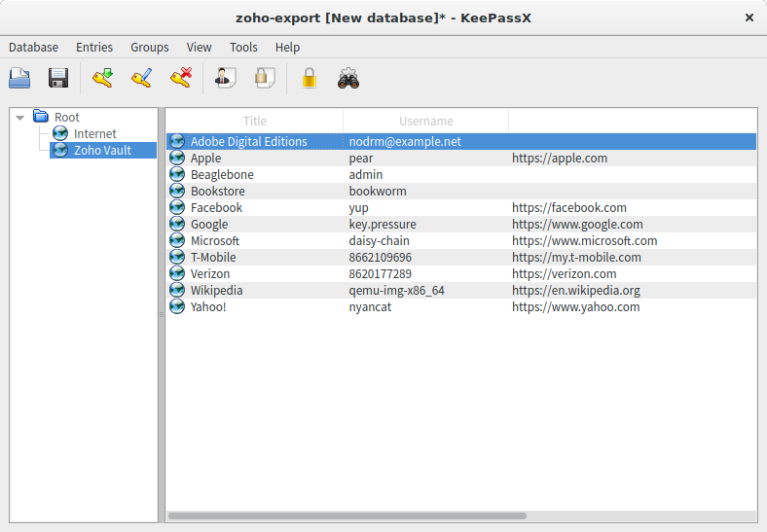Open search binoculars icon
767x532 pixels.
click(348, 78)
